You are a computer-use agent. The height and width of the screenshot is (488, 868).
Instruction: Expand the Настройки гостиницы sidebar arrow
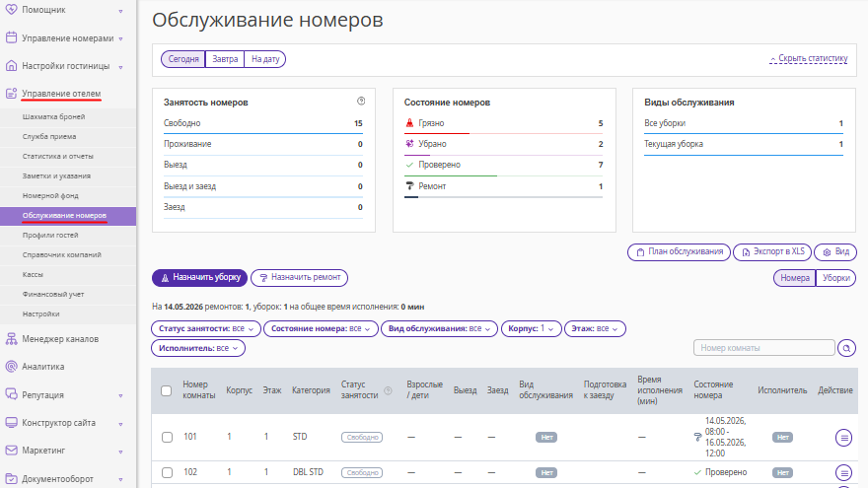point(120,67)
